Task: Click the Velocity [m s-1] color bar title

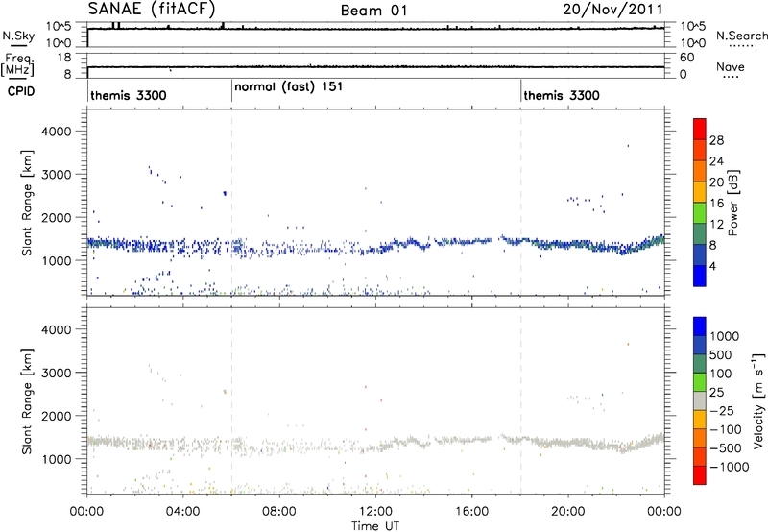Action: [758, 400]
